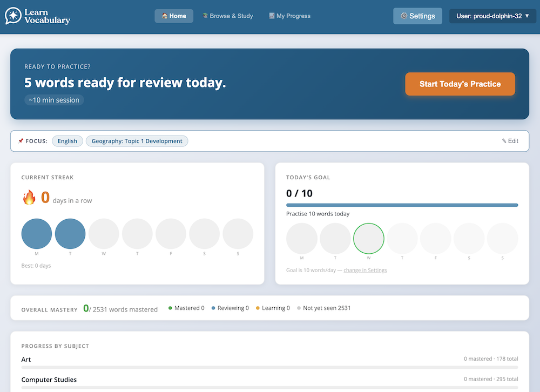This screenshot has height=392, width=540.
Task: Click the English focus tag
Action: click(67, 141)
